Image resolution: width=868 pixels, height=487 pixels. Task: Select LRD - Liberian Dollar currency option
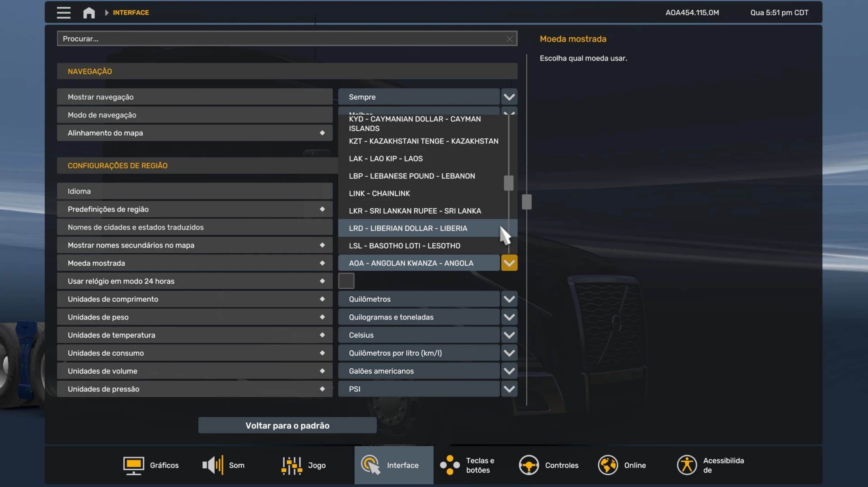408,229
